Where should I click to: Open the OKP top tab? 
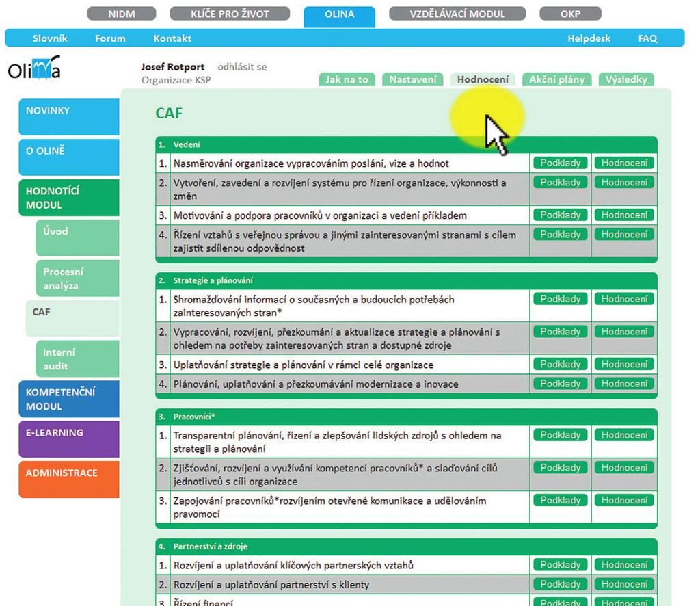point(570,14)
